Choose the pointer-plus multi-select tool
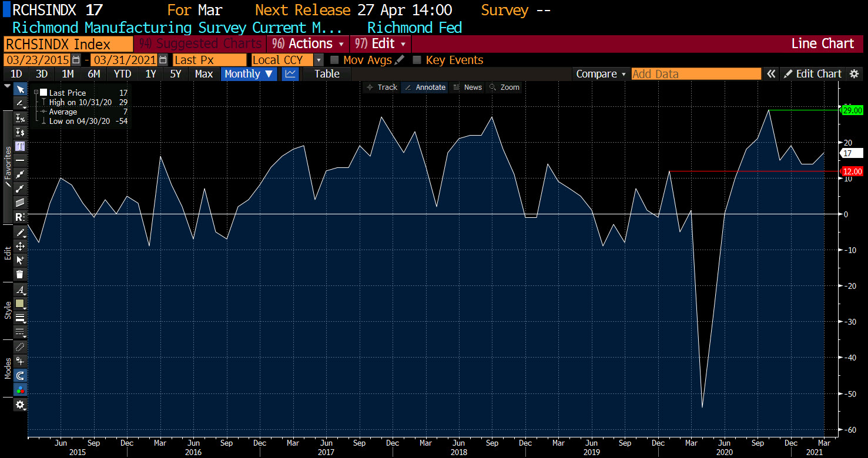Viewport: 868px width, 458px height. tap(20, 260)
